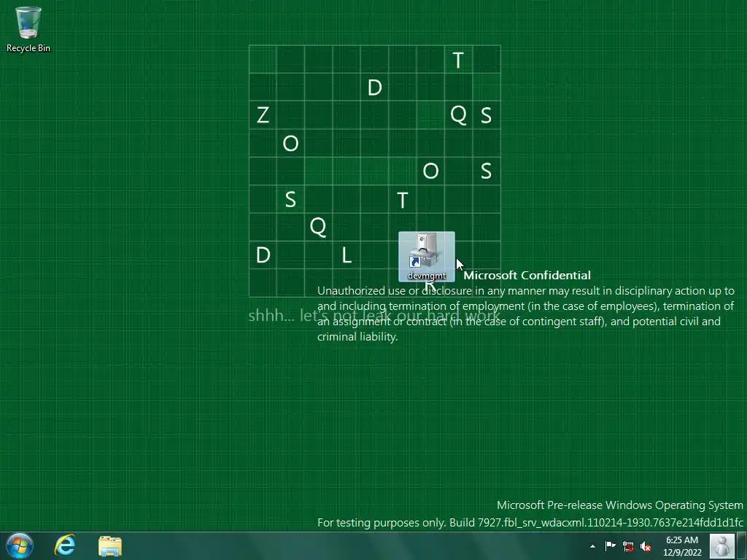Click the muted volume tray icon

[x=646, y=546]
